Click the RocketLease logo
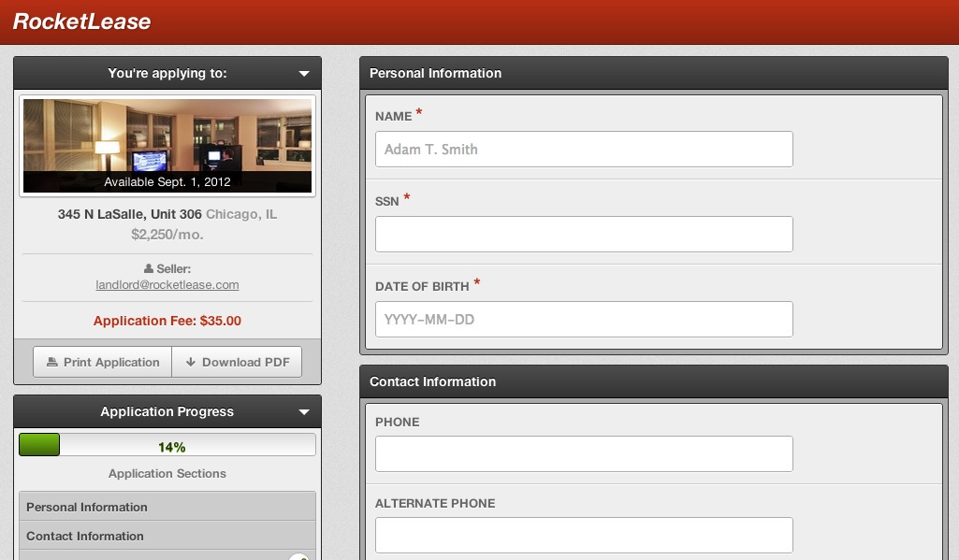 point(82,22)
